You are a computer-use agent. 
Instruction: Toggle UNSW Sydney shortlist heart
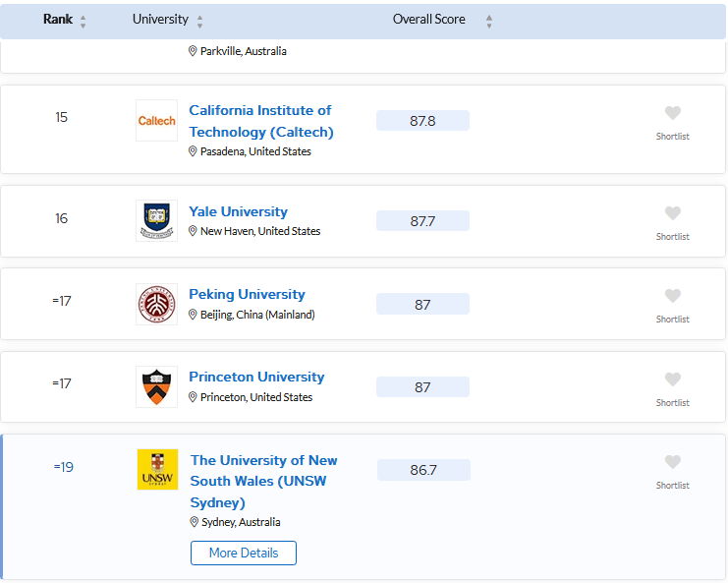pyautogui.click(x=672, y=462)
